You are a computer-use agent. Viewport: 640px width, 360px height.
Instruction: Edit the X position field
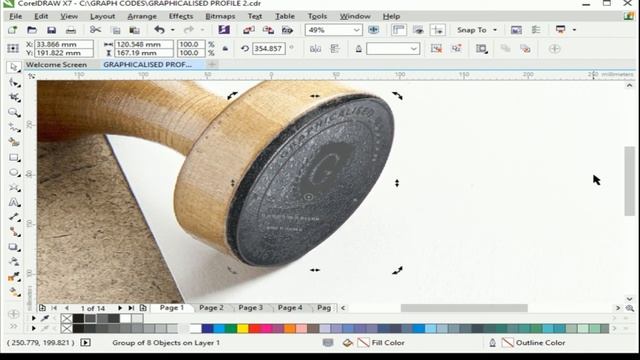coord(64,44)
